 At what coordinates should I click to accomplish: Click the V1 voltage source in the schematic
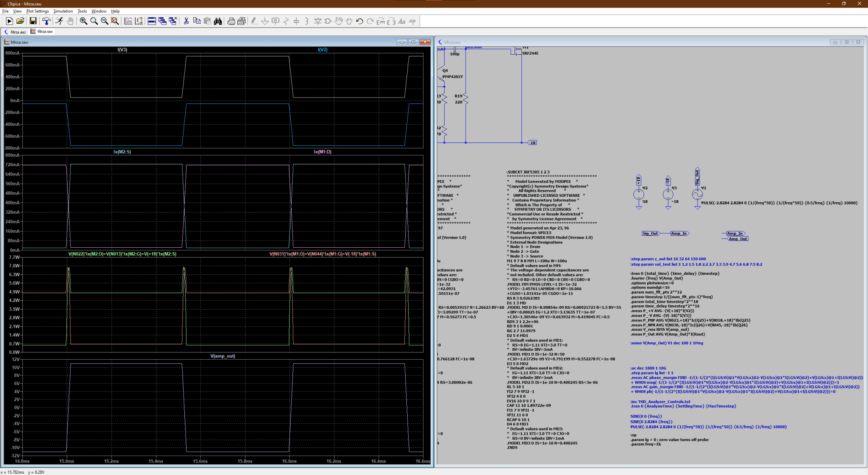click(697, 194)
